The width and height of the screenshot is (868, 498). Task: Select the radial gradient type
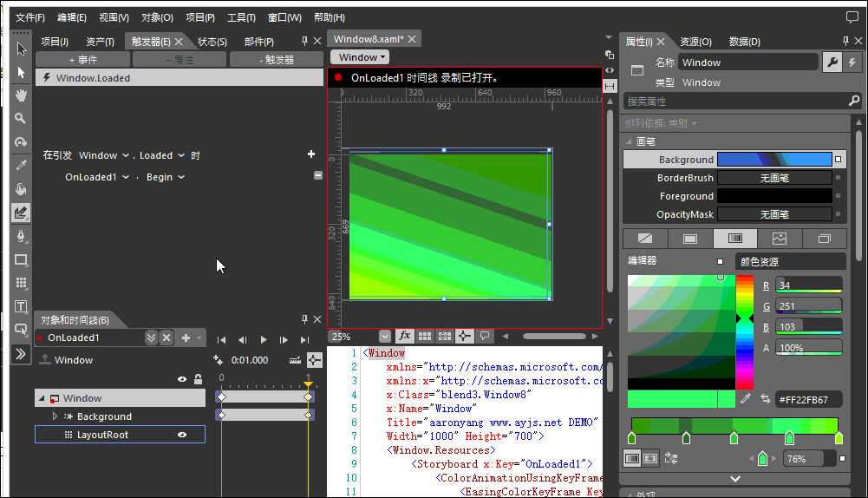pyautogui.click(x=649, y=459)
